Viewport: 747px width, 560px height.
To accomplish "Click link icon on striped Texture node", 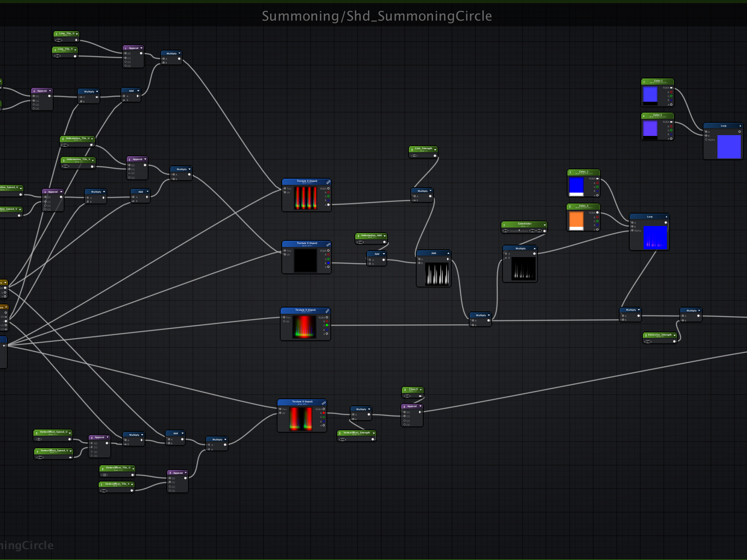I will coord(328,182).
